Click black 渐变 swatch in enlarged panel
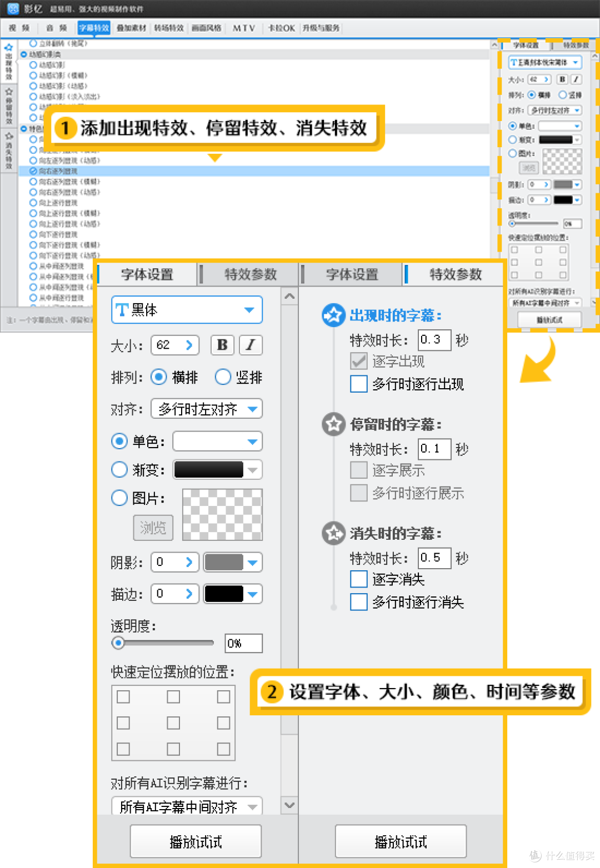 (209, 470)
